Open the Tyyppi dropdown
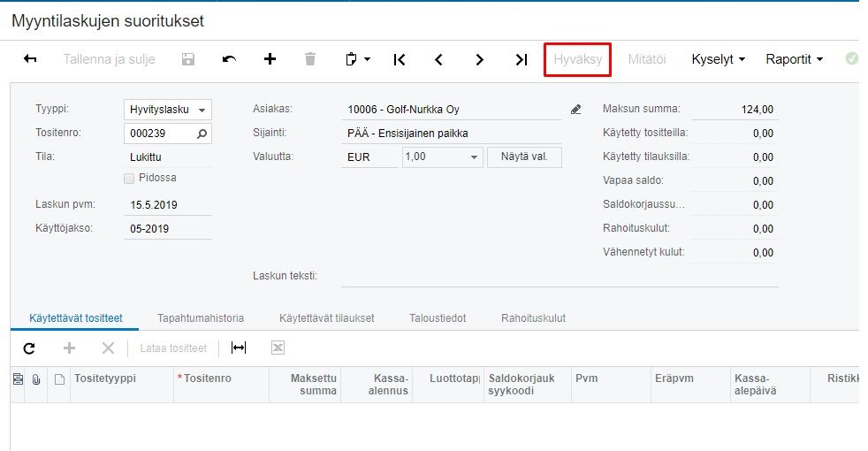 202,110
